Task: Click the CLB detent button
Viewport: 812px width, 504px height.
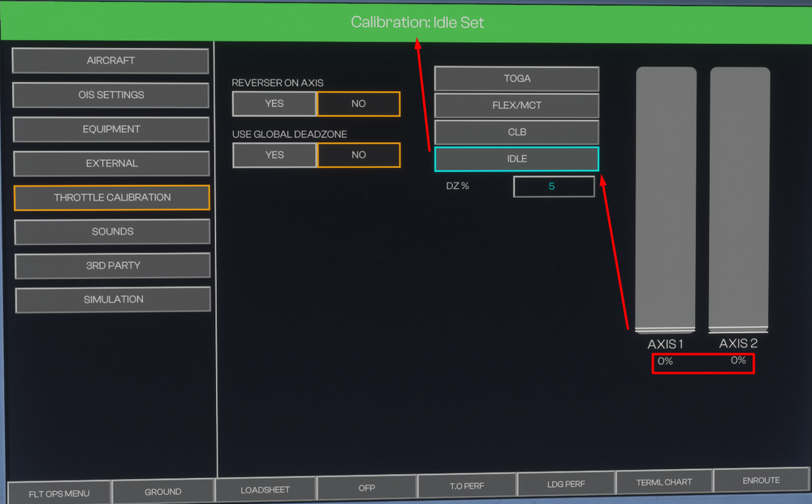Action: pos(516,132)
